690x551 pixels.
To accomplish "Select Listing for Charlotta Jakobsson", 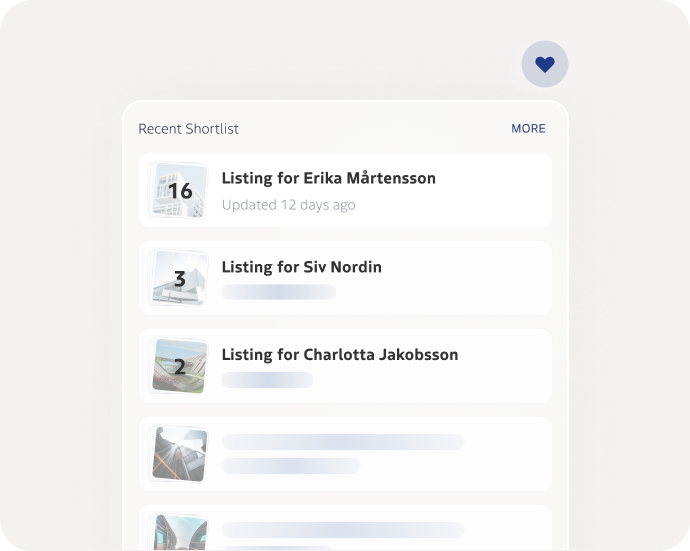I will (x=339, y=355).
